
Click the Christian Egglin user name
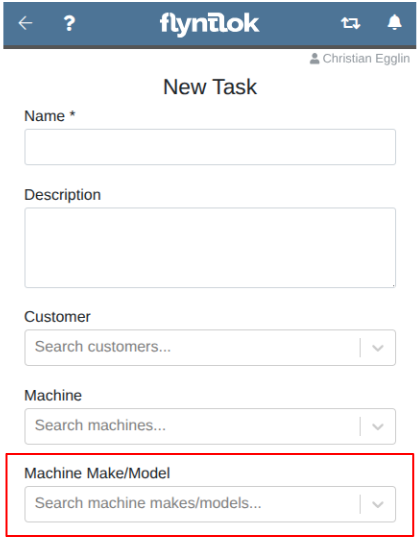point(366,58)
